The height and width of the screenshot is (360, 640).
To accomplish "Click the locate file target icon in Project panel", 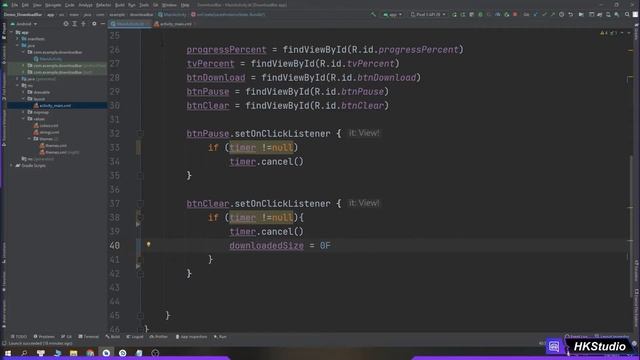I will pyautogui.click(x=66, y=24).
